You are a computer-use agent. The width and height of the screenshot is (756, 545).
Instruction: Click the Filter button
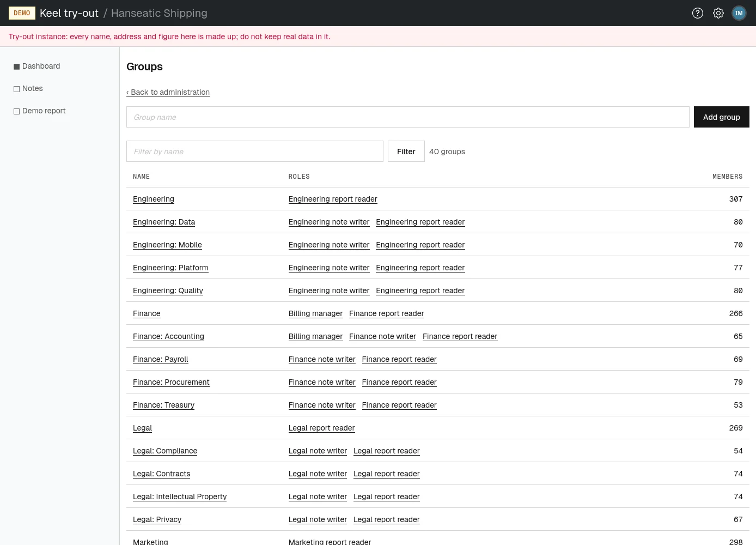406,152
